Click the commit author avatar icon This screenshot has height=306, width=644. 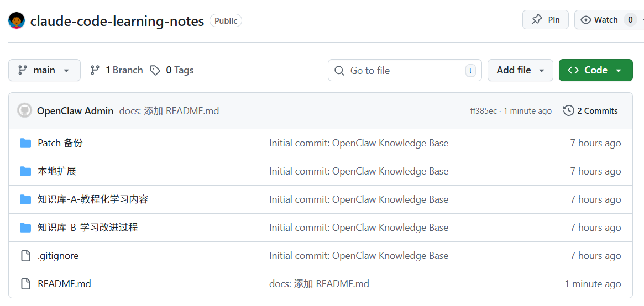click(x=24, y=110)
